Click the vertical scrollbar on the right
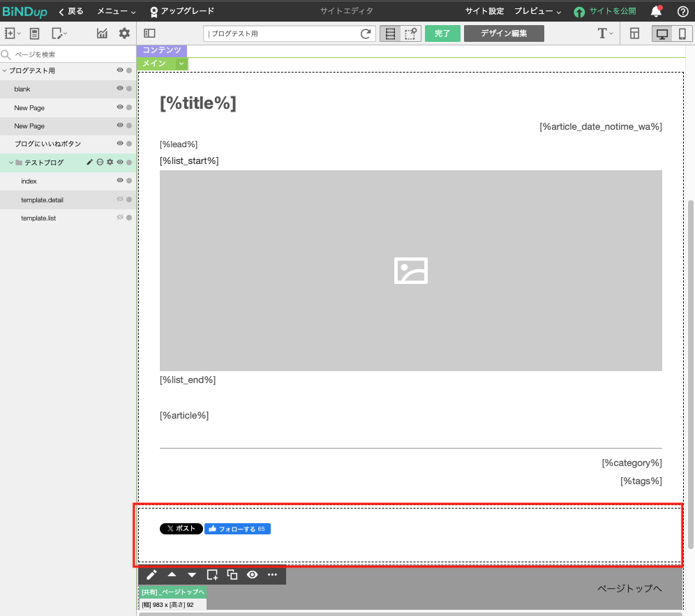The width and height of the screenshot is (695, 616). pos(691,375)
